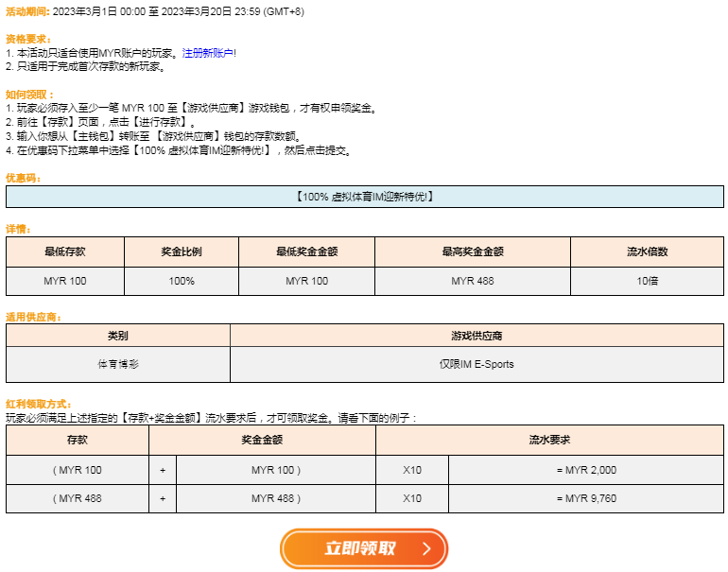Select the 【100% 虚拟体育IM迎新特优!】 promo code box
The image size is (728, 572).
tap(364, 197)
